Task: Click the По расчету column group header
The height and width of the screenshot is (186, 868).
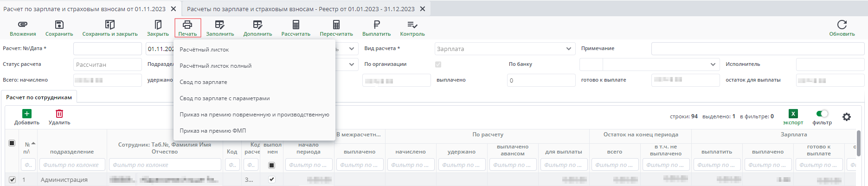Action: (x=488, y=135)
